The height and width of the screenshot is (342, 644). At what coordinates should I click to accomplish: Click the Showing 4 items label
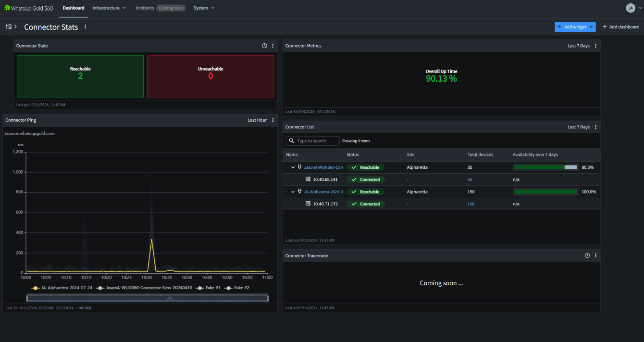[x=356, y=141]
